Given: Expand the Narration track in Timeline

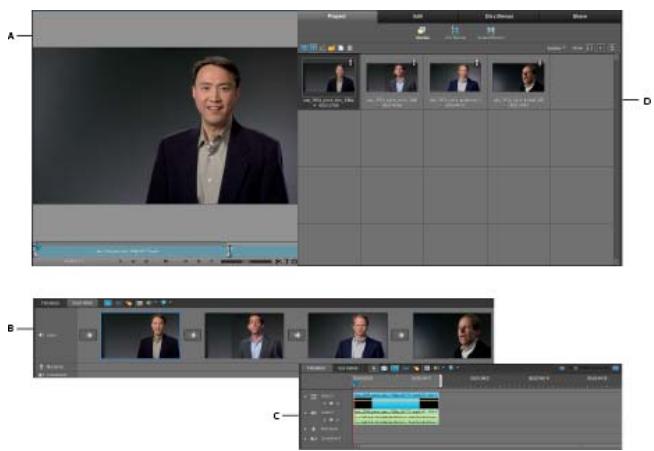Looking at the screenshot, I should (x=305, y=429).
